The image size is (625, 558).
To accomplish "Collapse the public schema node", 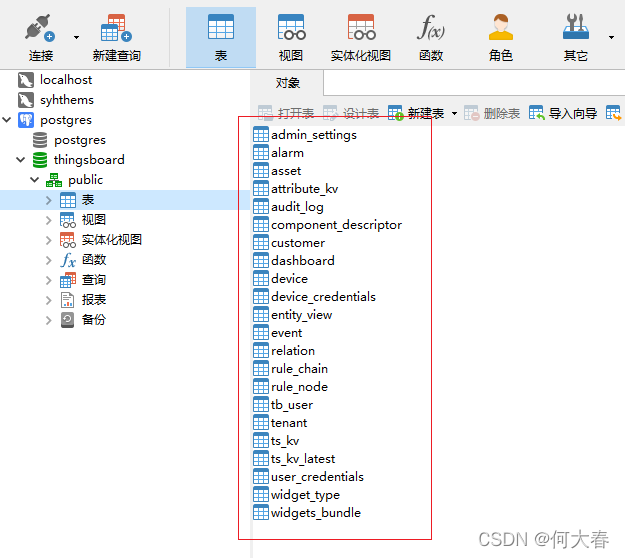I will point(35,180).
